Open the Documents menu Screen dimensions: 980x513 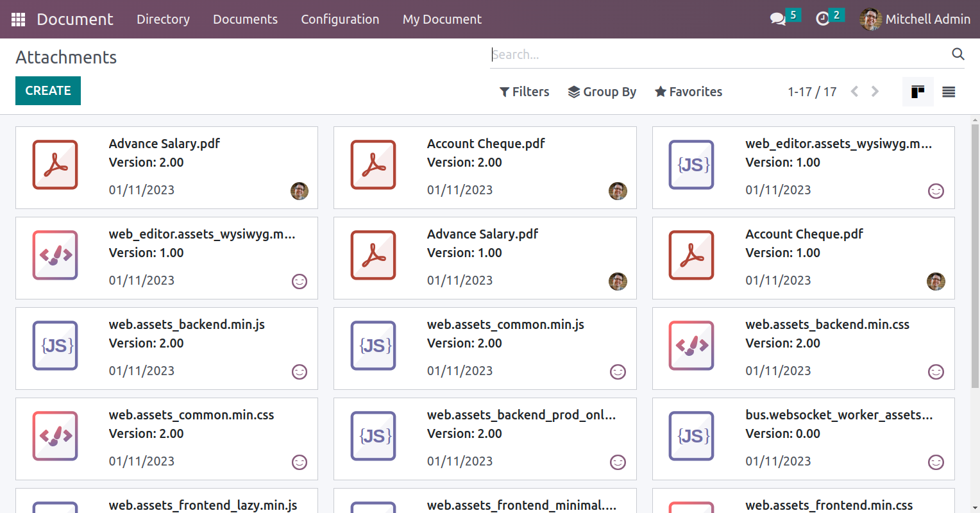click(245, 19)
